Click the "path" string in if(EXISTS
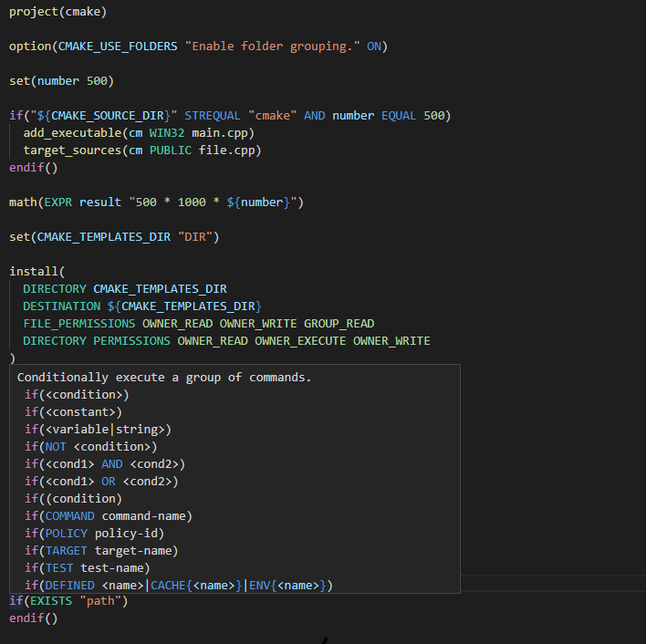 coord(100,601)
